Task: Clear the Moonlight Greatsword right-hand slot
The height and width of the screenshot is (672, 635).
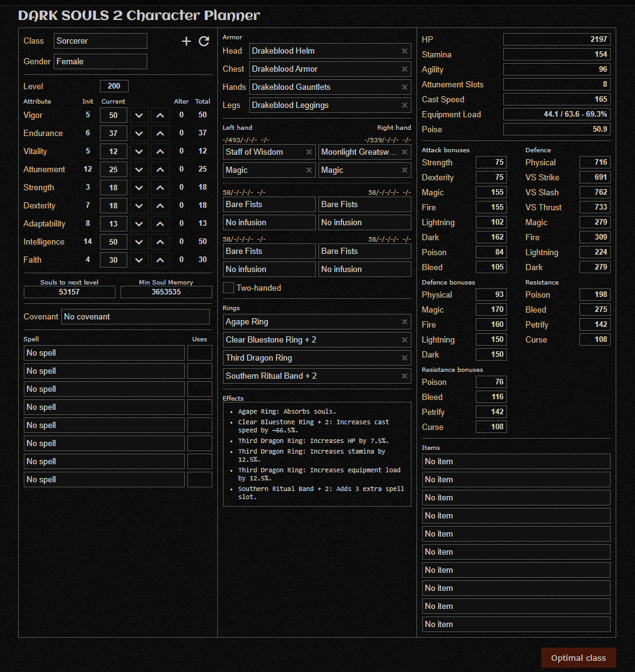Action: point(405,152)
